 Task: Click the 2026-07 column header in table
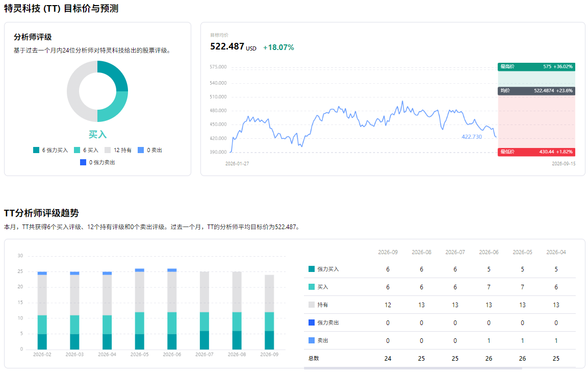455,252
